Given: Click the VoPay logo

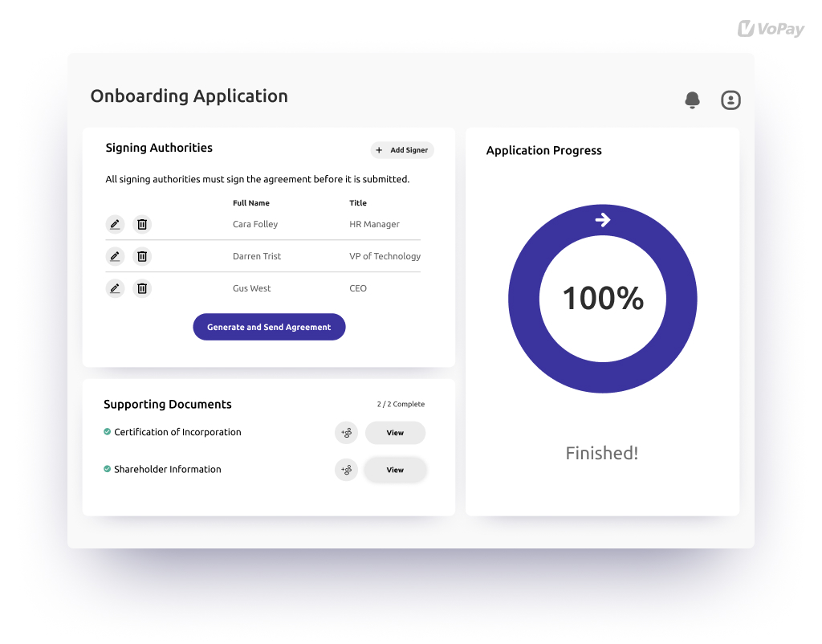Looking at the screenshot, I should [771, 28].
